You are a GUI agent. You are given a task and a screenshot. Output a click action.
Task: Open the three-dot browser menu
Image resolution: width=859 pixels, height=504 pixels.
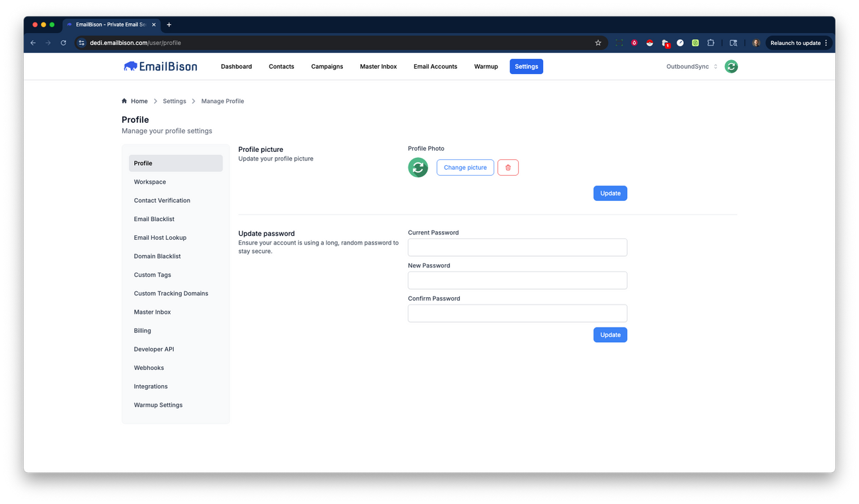point(827,42)
